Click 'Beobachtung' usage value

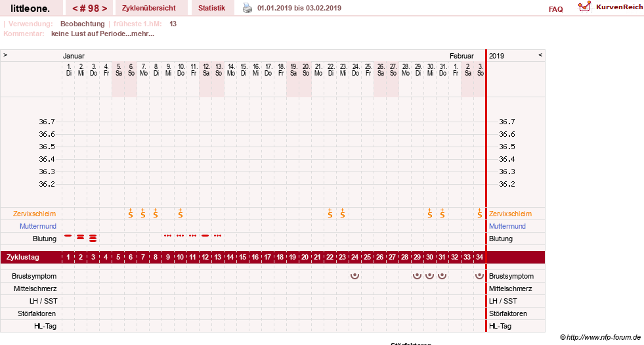(83, 24)
